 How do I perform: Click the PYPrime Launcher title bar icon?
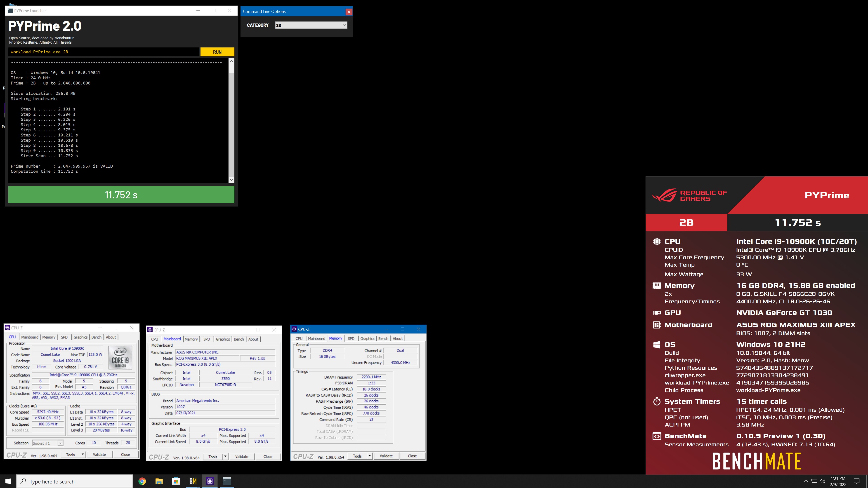(x=10, y=11)
